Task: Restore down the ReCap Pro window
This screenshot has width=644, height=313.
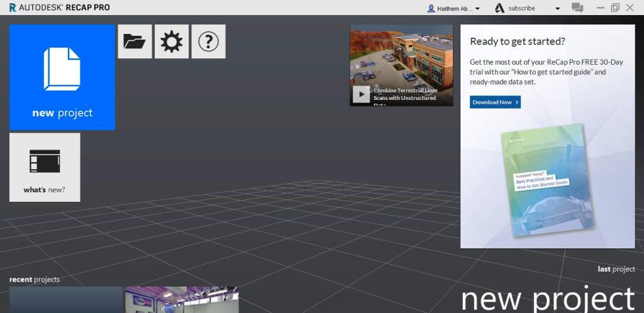Action: [615, 8]
